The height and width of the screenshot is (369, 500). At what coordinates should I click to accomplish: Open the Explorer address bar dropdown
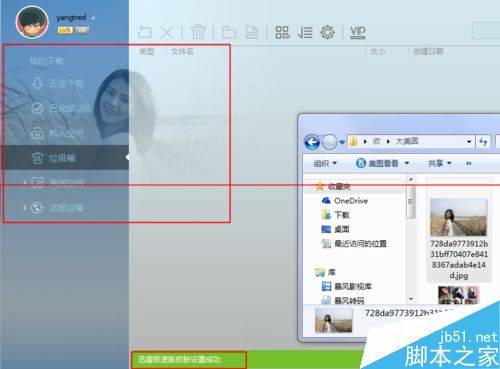469,142
